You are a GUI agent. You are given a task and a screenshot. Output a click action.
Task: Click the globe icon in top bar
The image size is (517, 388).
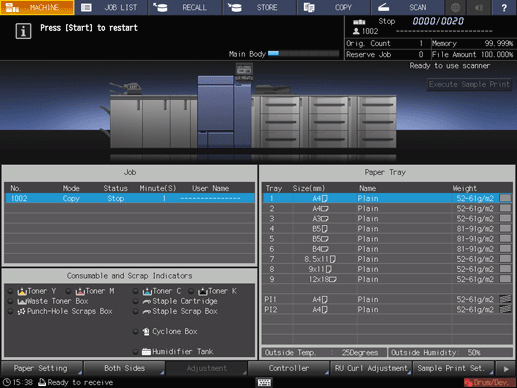pyautogui.click(x=455, y=7)
